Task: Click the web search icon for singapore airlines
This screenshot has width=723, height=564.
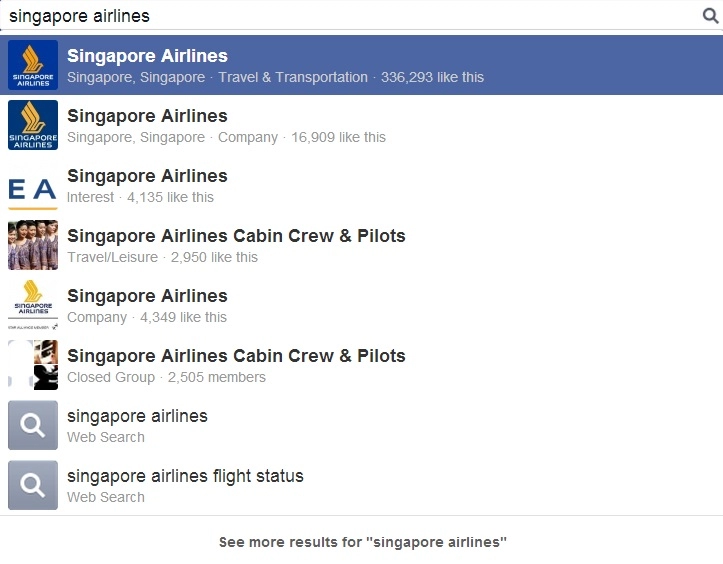Action: tap(33, 425)
